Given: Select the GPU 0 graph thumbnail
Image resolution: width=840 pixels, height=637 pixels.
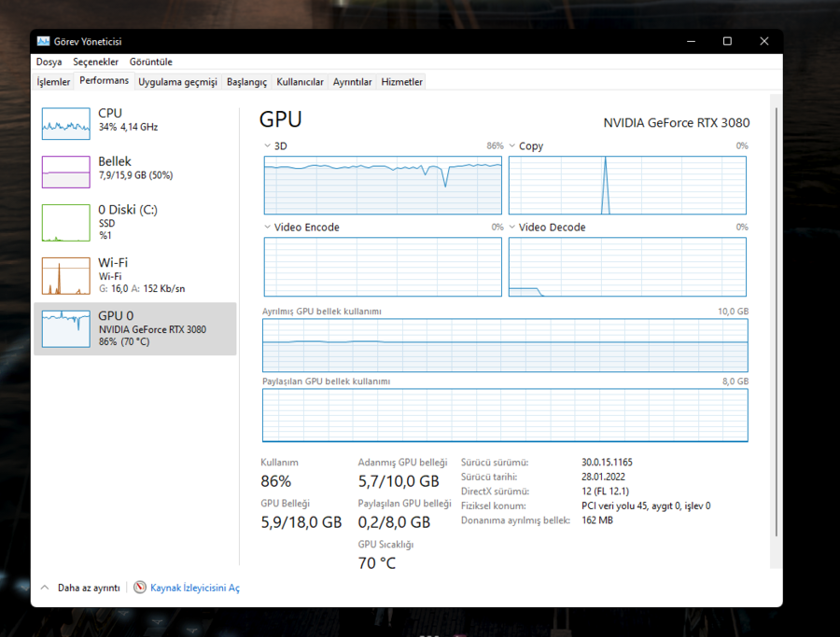Looking at the screenshot, I should 66,329.
